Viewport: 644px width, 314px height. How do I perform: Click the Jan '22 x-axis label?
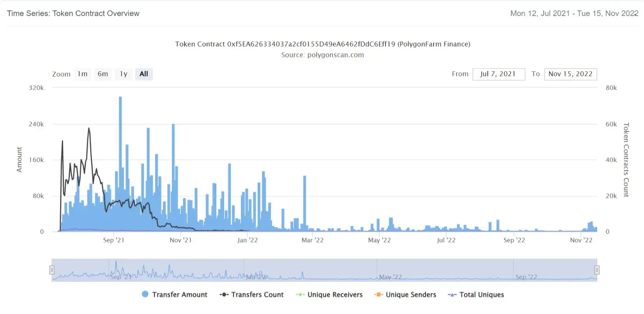(x=248, y=240)
